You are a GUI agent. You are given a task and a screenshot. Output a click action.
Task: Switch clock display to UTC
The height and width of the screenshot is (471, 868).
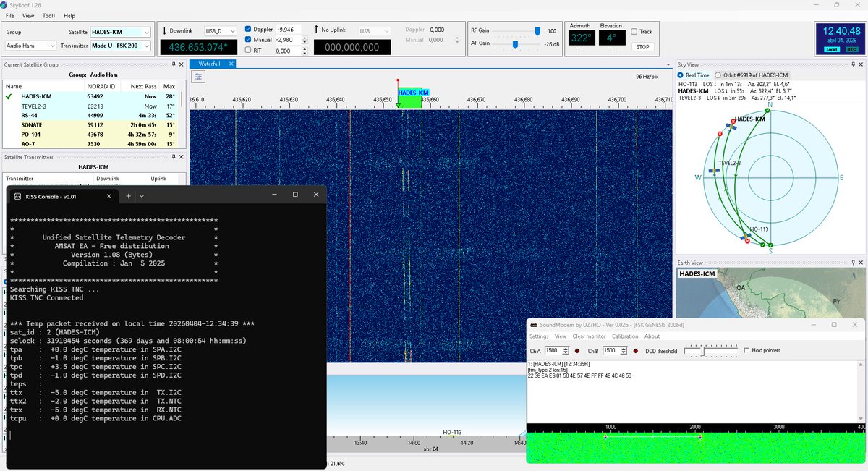pos(852,49)
